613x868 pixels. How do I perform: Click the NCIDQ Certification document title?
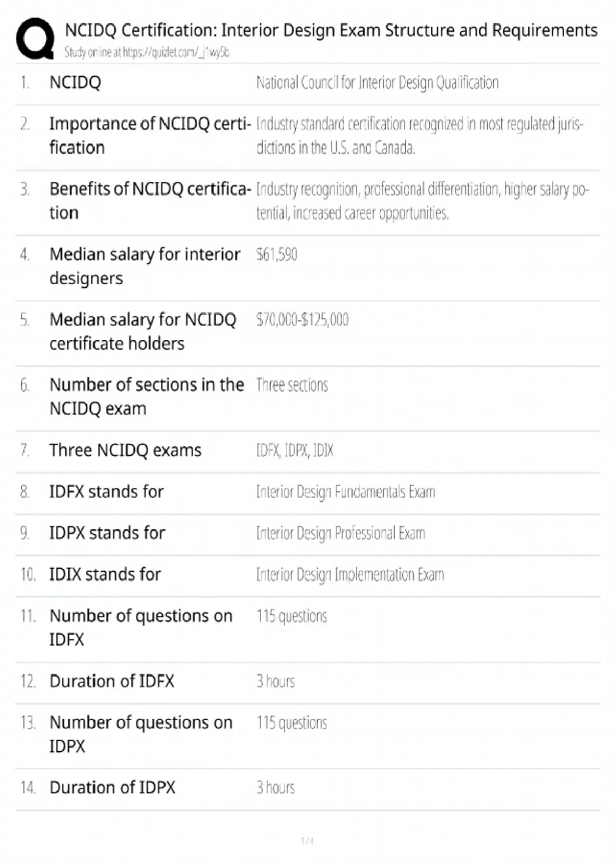pyautogui.click(x=331, y=31)
